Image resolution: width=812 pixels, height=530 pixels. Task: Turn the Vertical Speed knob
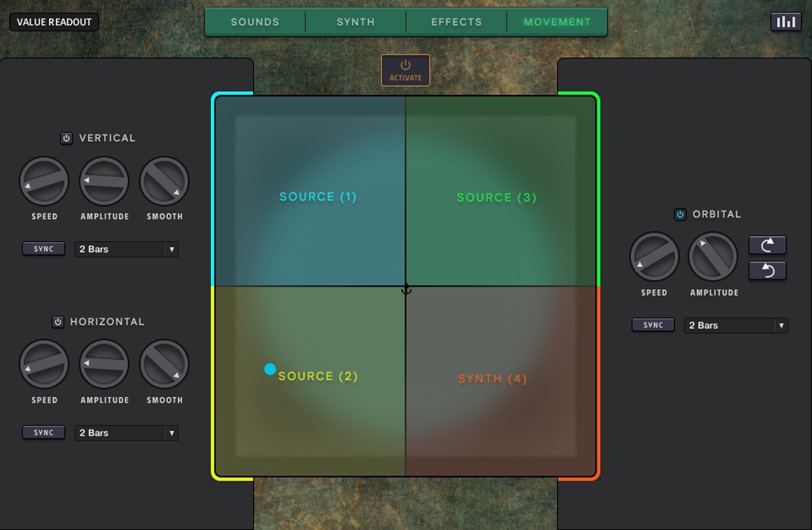pos(44,180)
